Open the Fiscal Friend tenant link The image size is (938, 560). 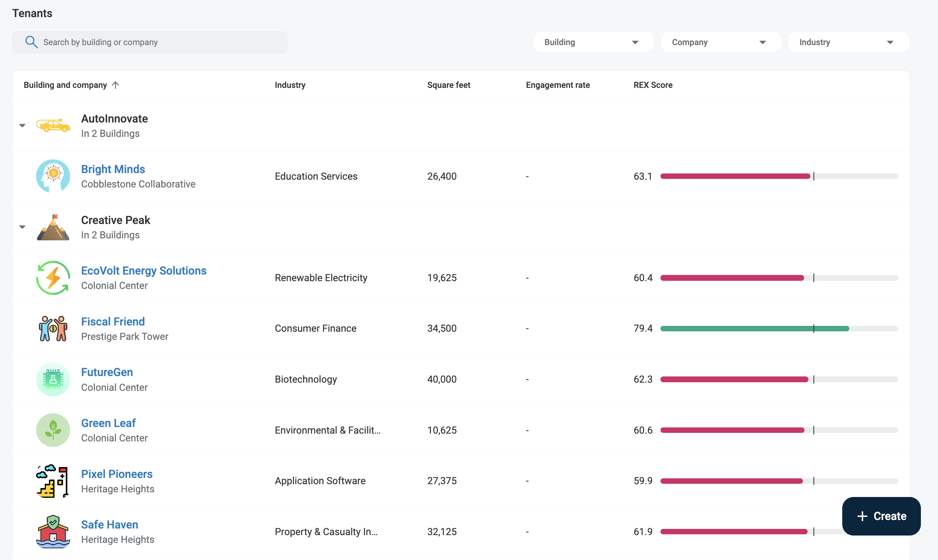click(113, 322)
